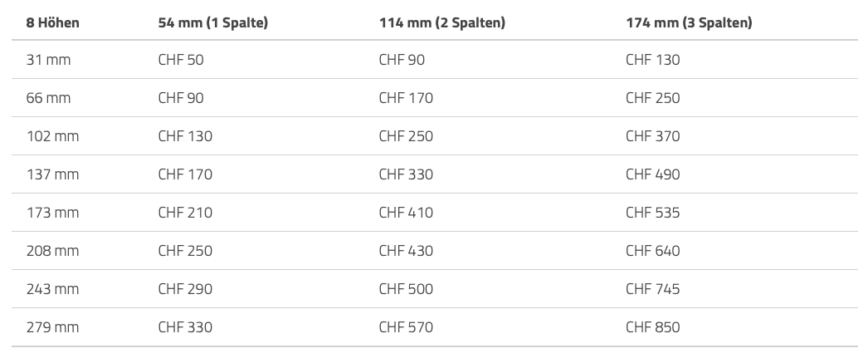Click the 173 mm row label
This screenshot has height=363, width=868.
click(x=53, y=213)
